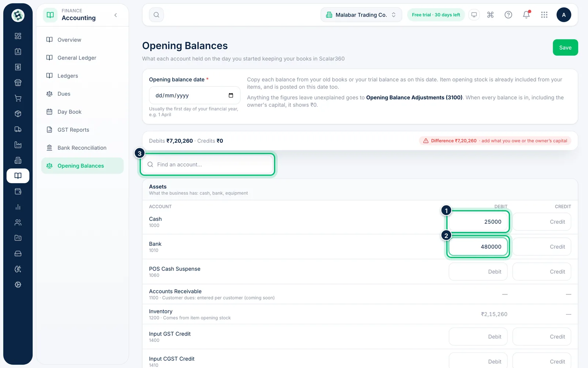
Task: Open the contact badge icon in left rail
Action: (18, 52)
